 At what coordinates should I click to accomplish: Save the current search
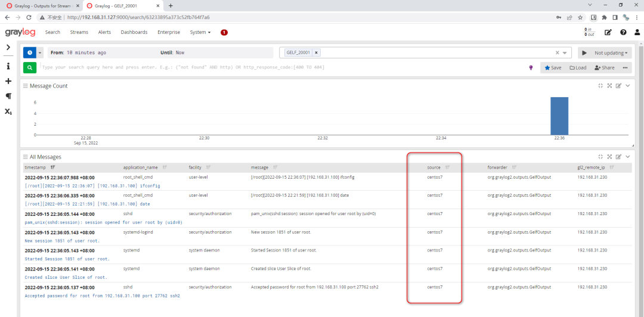coord(553,68)
